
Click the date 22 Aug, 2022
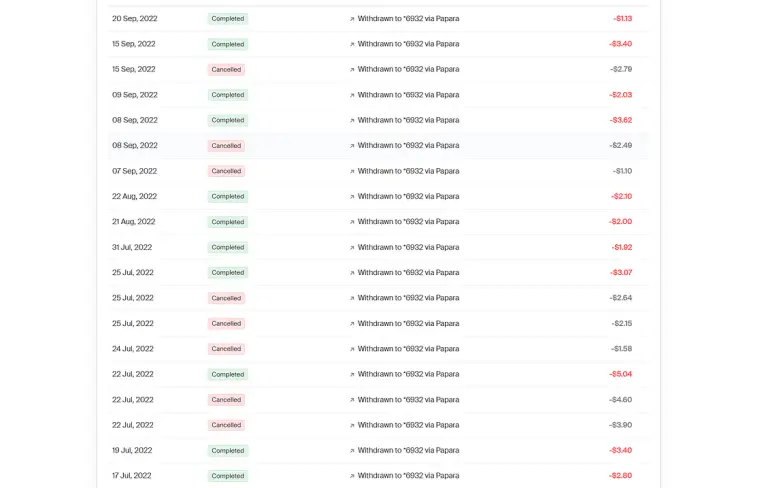[135, 196]
